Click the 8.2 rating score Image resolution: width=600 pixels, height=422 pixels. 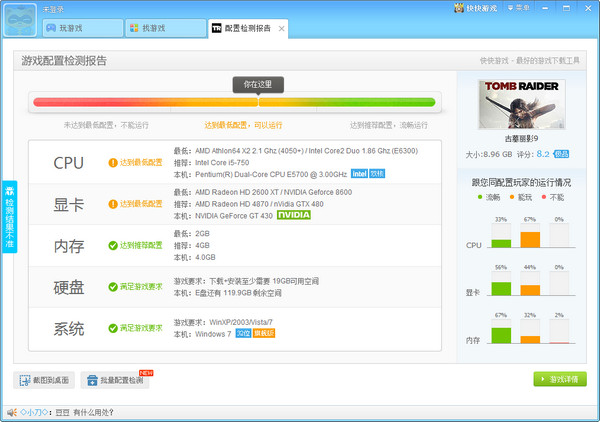[543, 154]
